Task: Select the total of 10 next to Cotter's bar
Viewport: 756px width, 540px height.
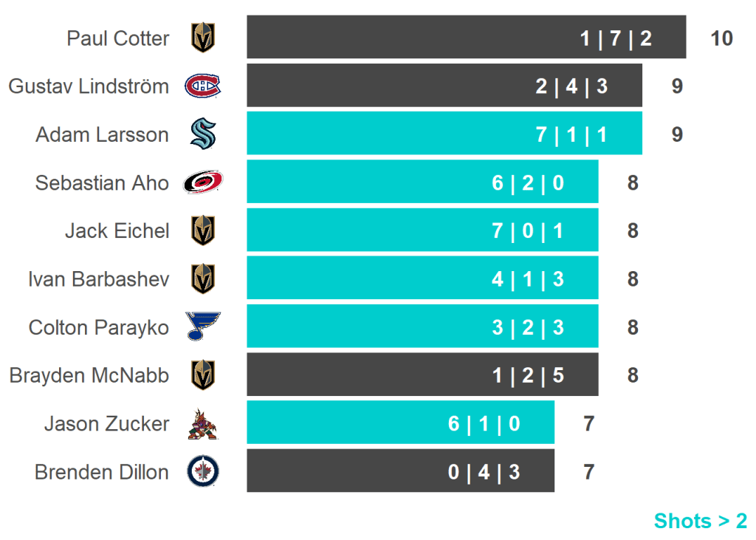Action: click(721, 38)
